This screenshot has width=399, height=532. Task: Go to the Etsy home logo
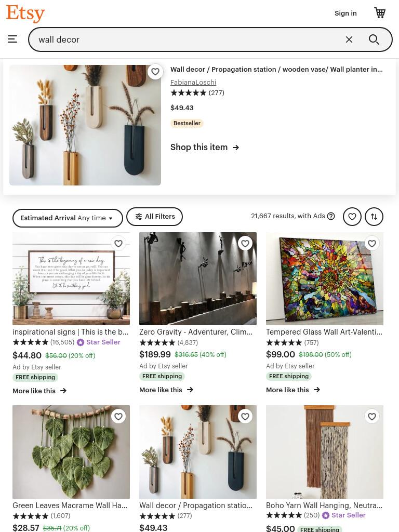pyautogui.click(x=25, y=14)
